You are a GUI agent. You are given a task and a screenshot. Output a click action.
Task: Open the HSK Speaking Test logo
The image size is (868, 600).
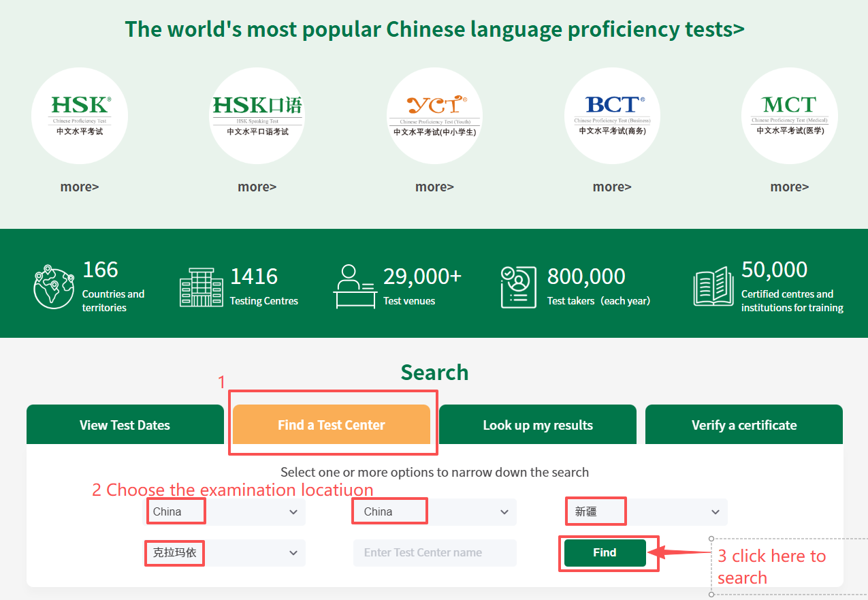click(x=257, y=116)
